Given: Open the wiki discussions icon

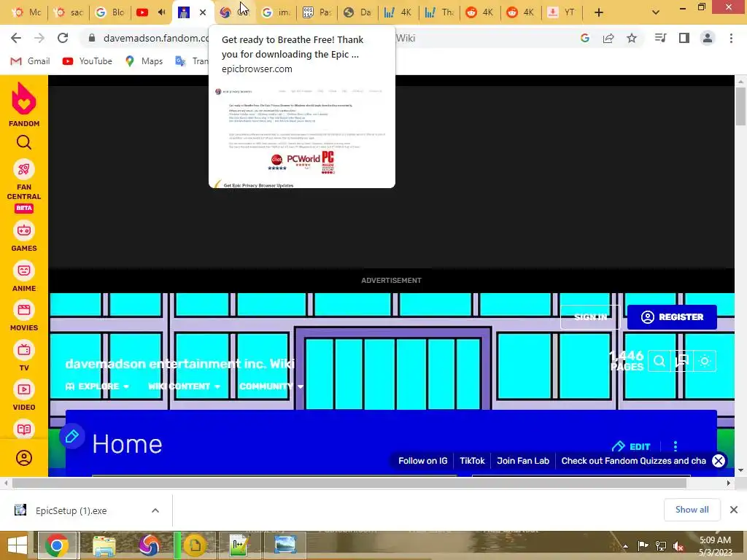Looking at the screenshot, I should click(682, 362).
